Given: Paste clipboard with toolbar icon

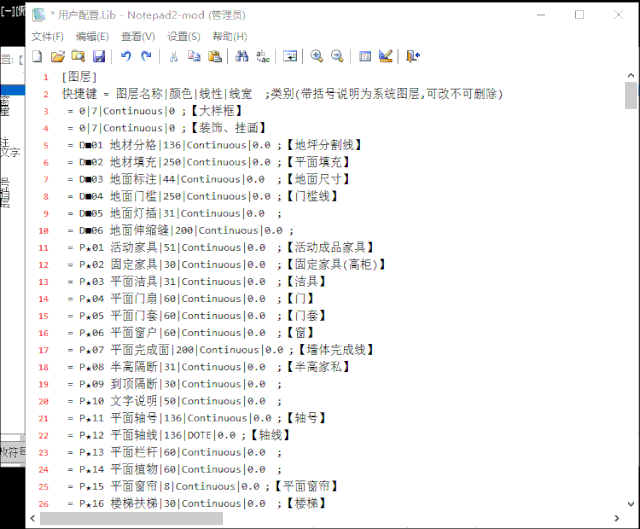Looking at the screenshot, I should 215,56.
